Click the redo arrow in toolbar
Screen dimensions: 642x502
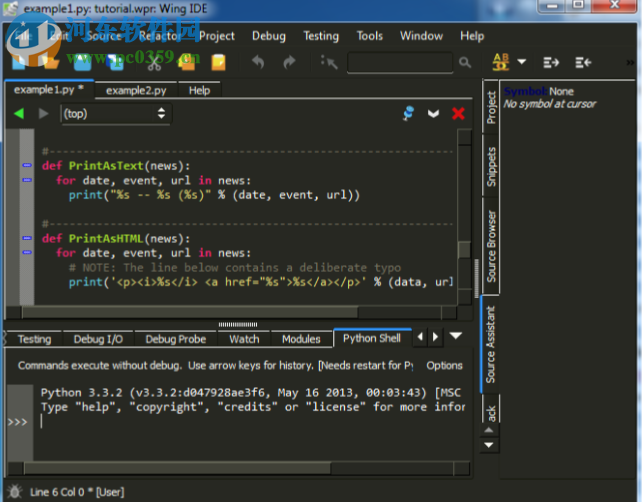point(289,62)
